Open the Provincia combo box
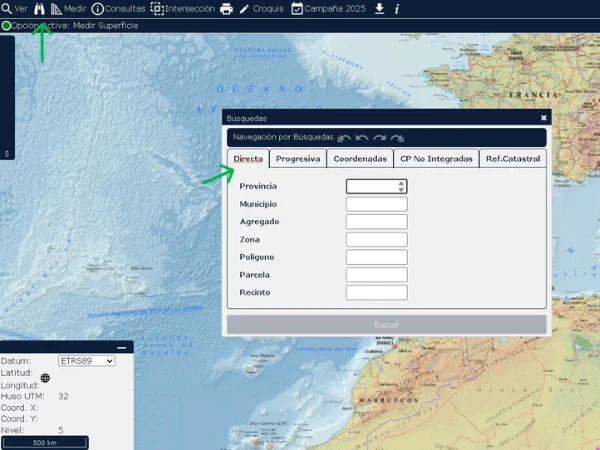 click(x=376, y=186)
